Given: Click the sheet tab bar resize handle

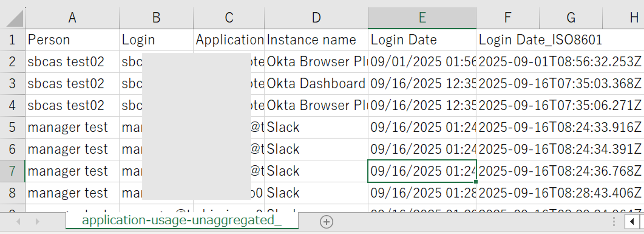Looking at the screenshot, I should [614, 222].
